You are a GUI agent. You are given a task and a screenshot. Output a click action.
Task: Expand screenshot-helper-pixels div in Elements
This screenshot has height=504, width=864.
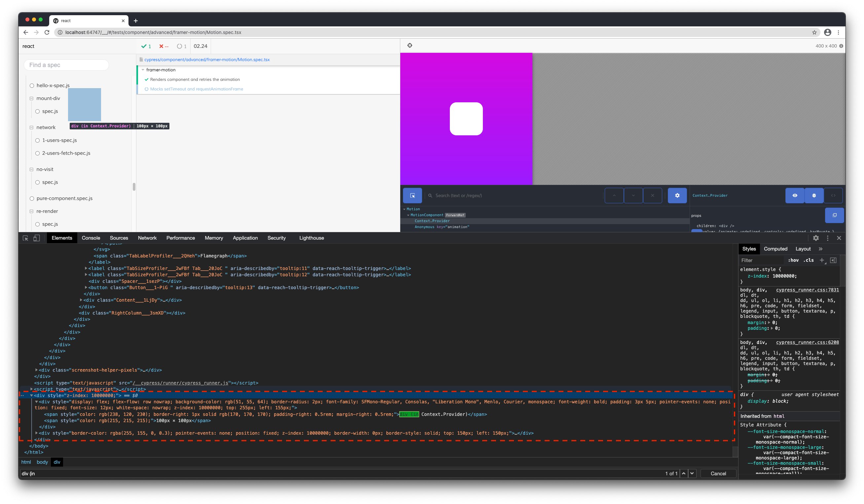pyautogui.click(x=36, y=370)
